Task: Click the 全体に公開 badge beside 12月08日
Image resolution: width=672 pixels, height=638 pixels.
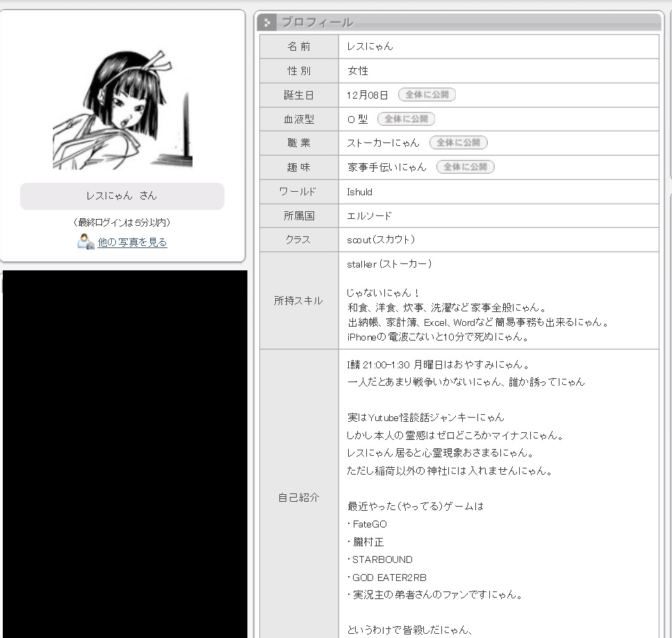Action: 427,95
